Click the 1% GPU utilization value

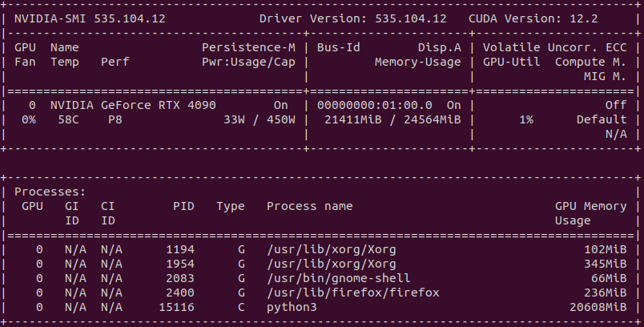(x=525, y=119)
